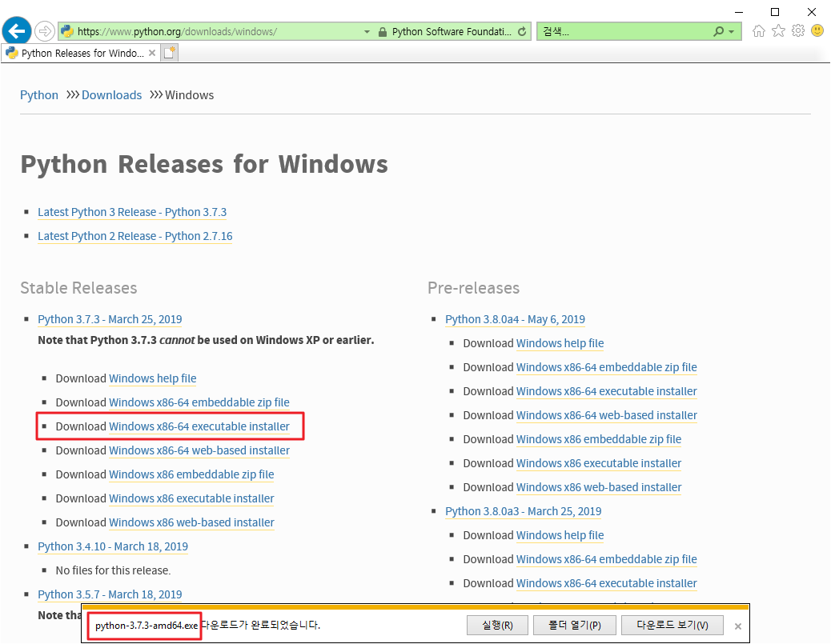Viewport: 831px width, 644px height.
Task: Go back with the blue Back arrow
Action: [x=17, y=30]
